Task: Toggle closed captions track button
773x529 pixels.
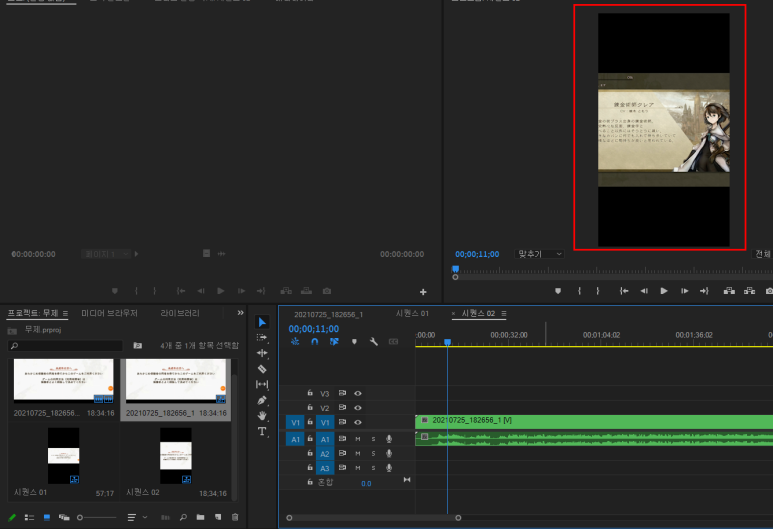Action: [393, 341]
